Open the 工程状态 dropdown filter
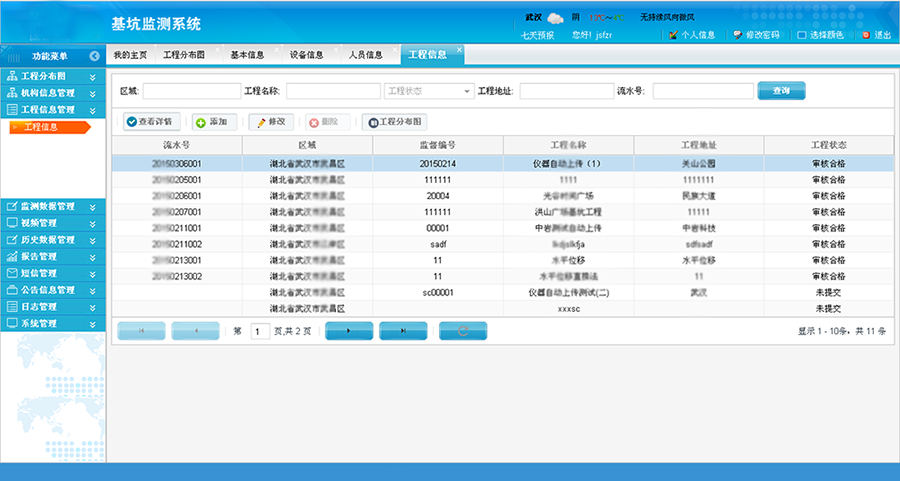The image size is (900, 481). coord(428,91)
